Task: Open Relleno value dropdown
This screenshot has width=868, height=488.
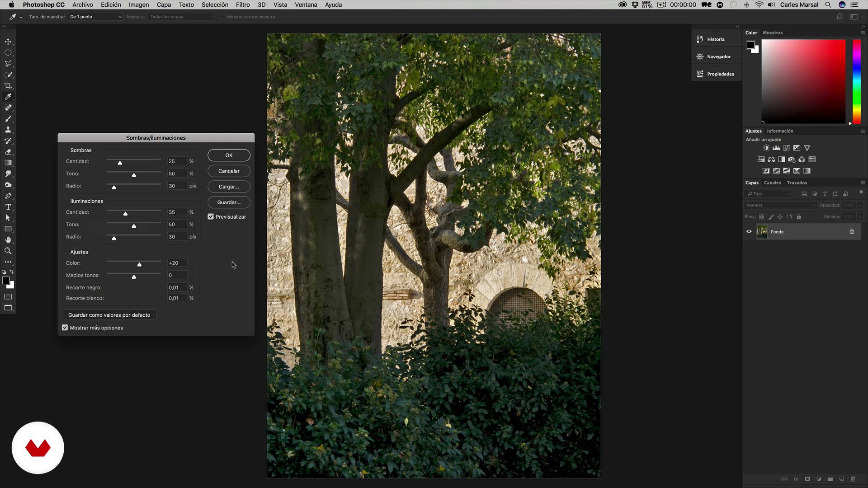Action: pyautogui.click(x=860, y=217)
